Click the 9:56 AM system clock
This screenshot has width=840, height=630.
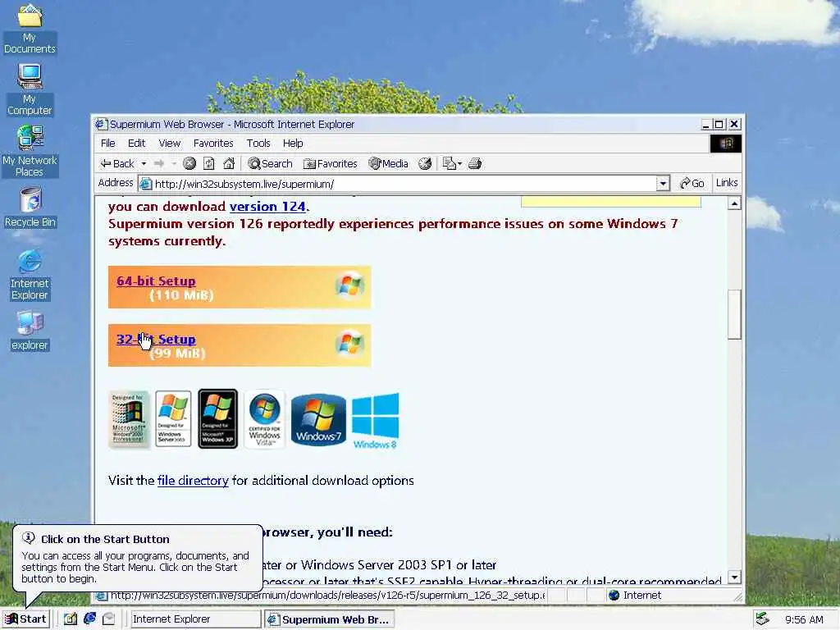click(804, 620)
